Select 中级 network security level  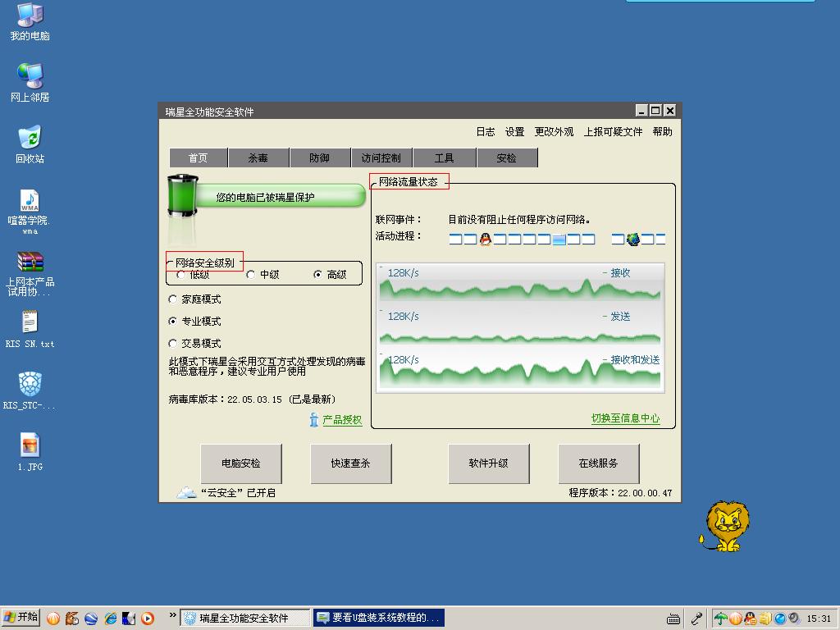(x=262, y=275)
